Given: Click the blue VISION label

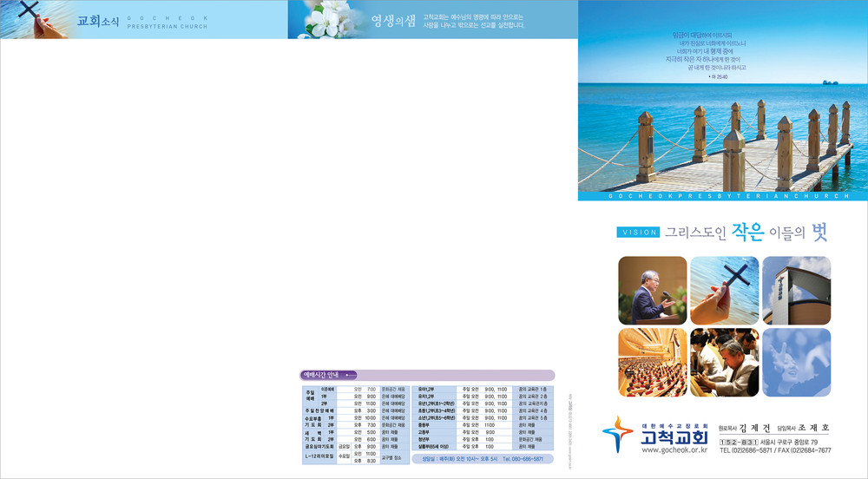Looking at the screenshot, I should [638, 233].
